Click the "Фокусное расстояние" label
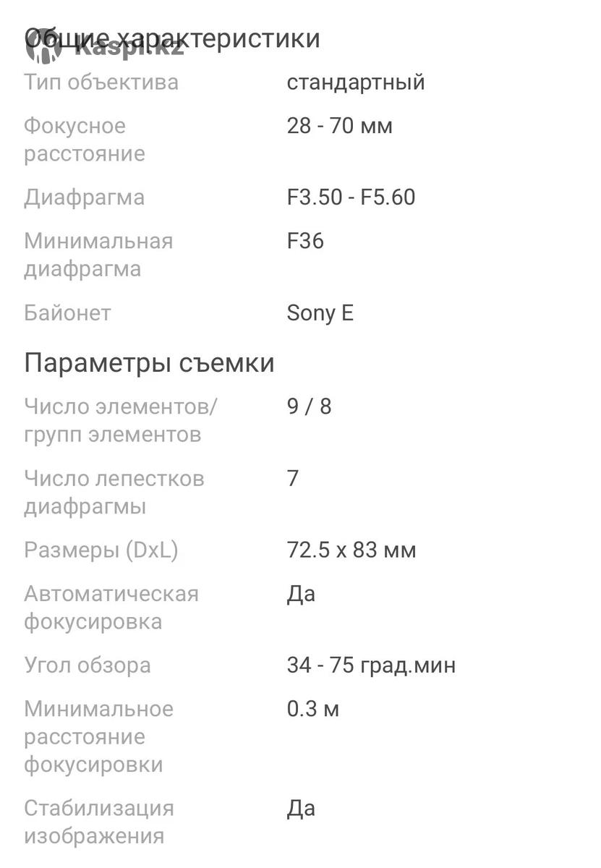 (x=85, y=140)
